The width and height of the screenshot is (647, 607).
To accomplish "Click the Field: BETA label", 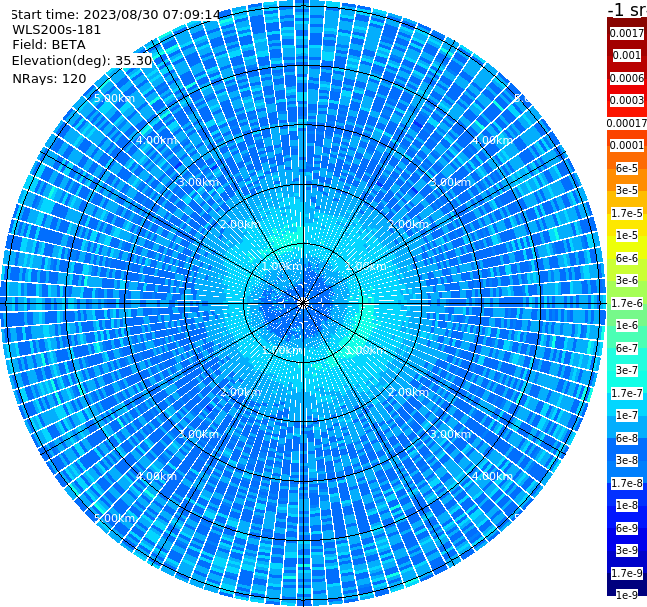I will coord(49,45).
